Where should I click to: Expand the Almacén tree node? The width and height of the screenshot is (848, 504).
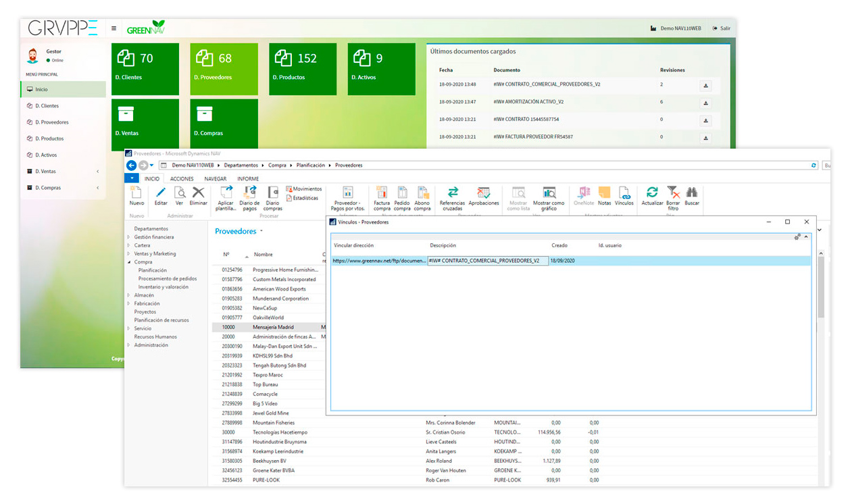pyautogui.click(x=128, y=295)
